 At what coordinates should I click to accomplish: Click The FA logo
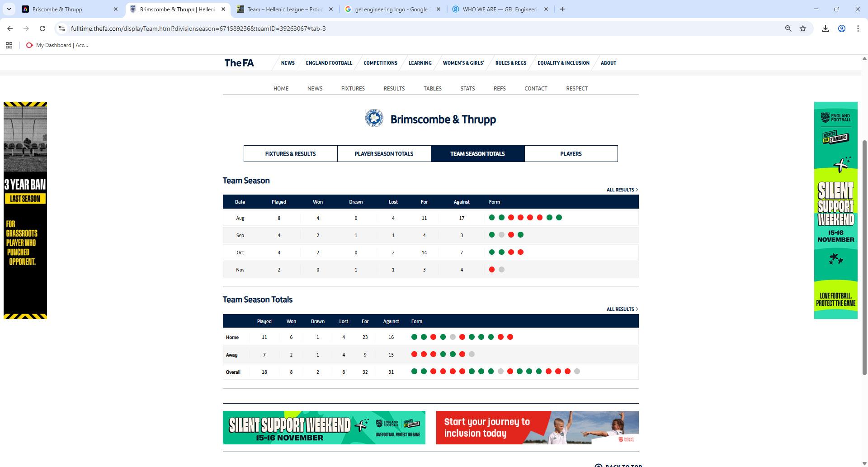[x=239, y=63]
